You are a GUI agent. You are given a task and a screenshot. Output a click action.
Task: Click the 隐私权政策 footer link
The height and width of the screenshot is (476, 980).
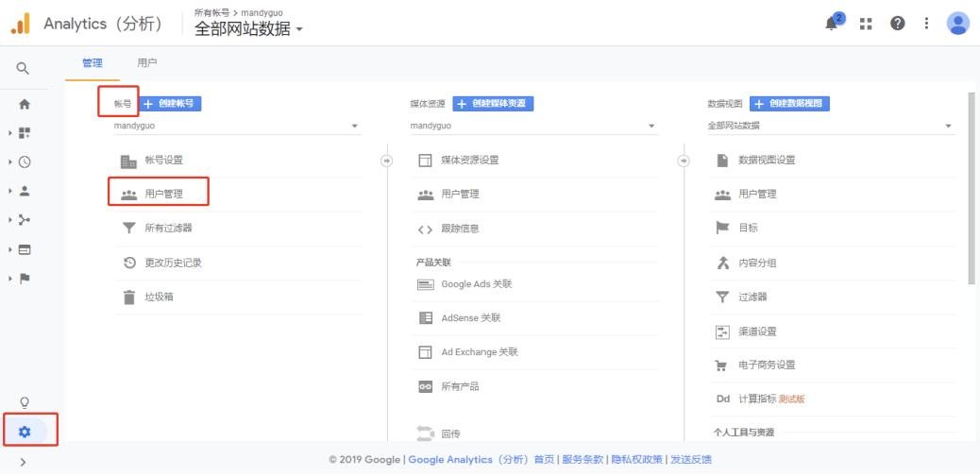[636, 460]
